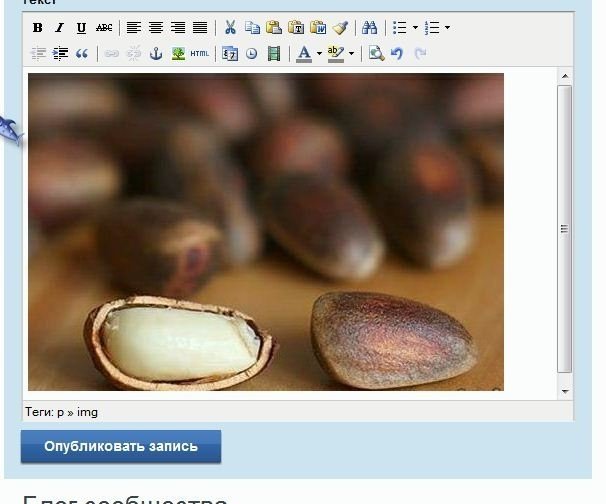Screen dimensions: 606x504
Task: Insert an anchor with the anchor icon
Action: [x=155, y=54]
